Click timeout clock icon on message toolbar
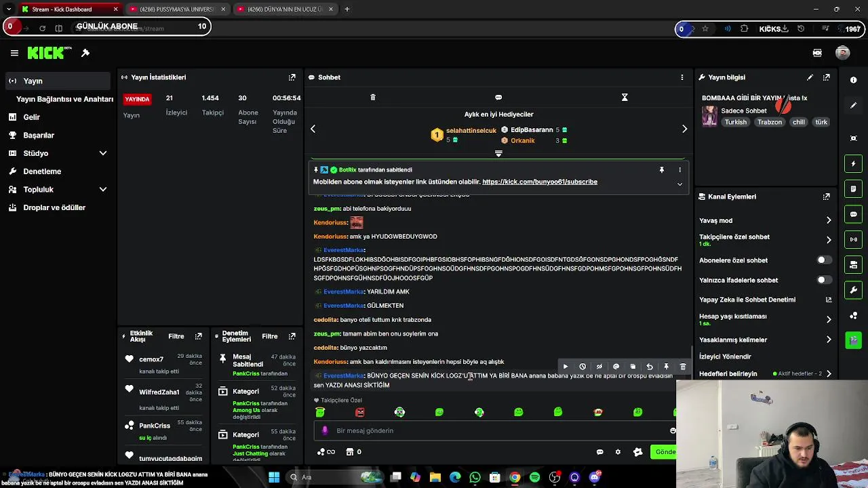This screenshot has height=488, width=868. (583, 367)
